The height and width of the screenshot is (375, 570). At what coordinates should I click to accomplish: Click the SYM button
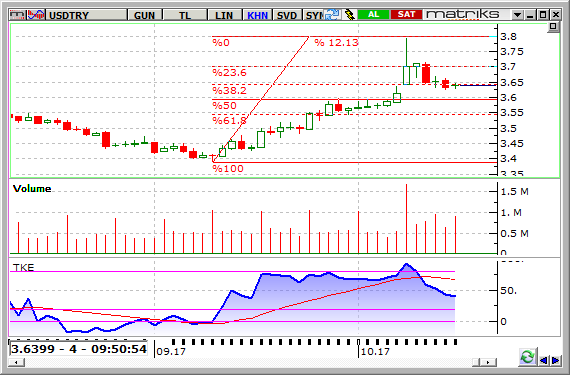tap(313, 15)
